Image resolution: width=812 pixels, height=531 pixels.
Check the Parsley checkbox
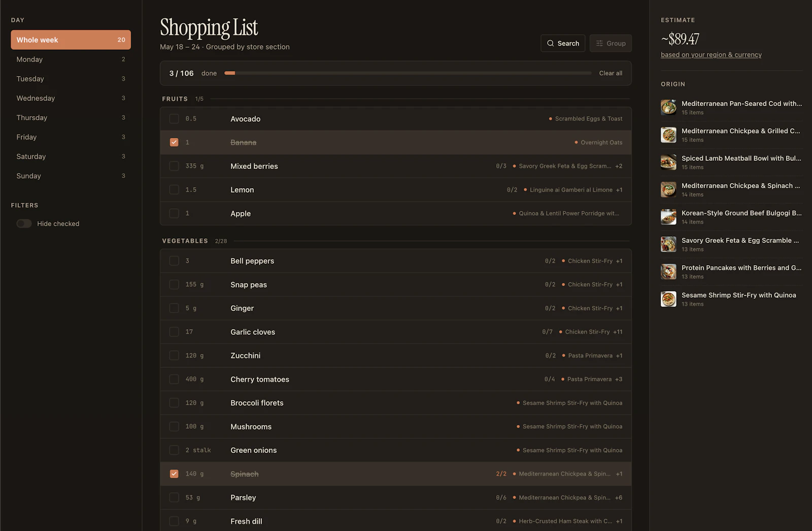coord(174,498)
